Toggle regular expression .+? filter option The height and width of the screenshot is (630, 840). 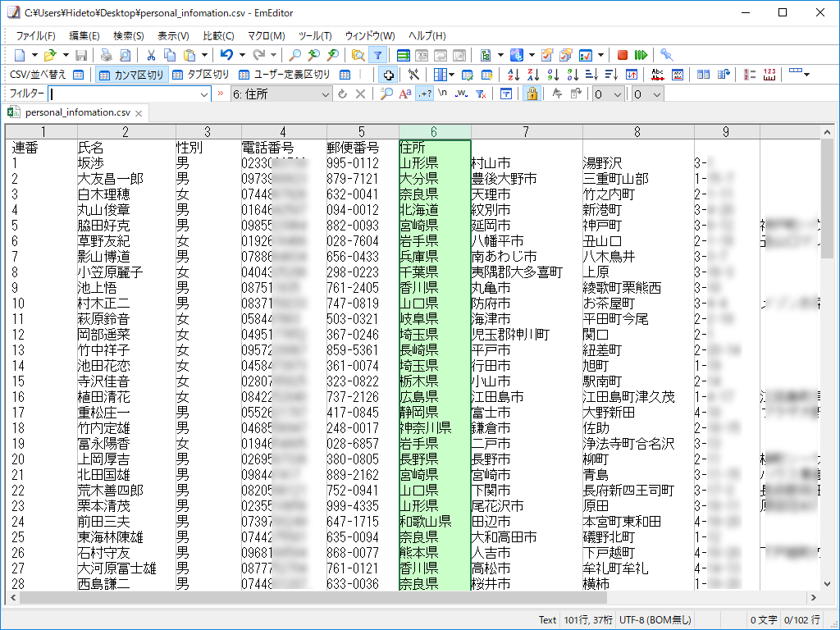click(426, 94)
